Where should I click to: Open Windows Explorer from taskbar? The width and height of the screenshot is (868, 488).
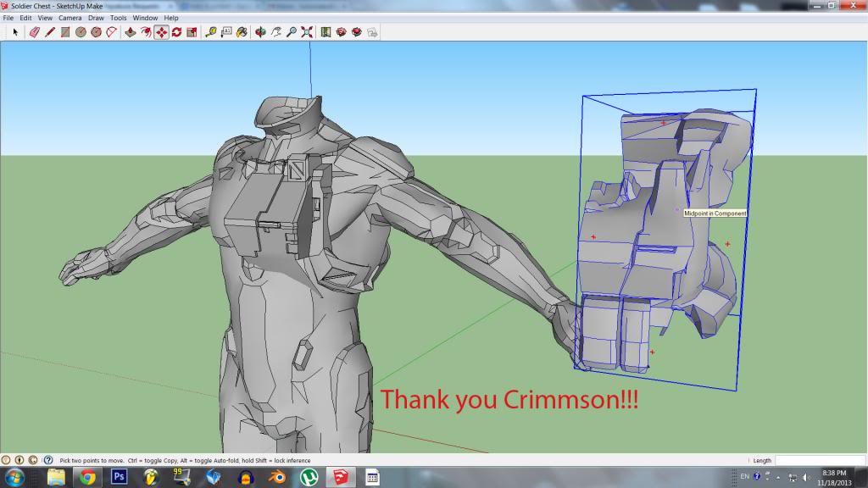(56, 477)
